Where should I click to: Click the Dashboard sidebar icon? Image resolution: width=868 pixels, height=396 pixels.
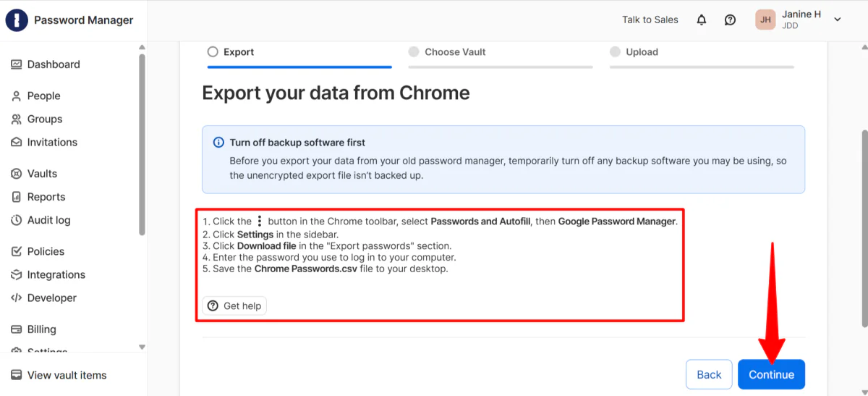17,64
